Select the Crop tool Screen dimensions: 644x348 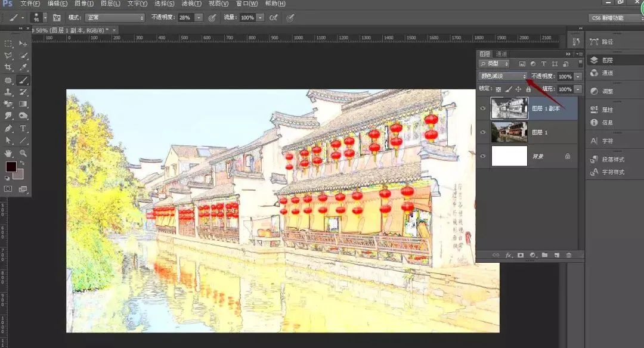click(8, 67)
